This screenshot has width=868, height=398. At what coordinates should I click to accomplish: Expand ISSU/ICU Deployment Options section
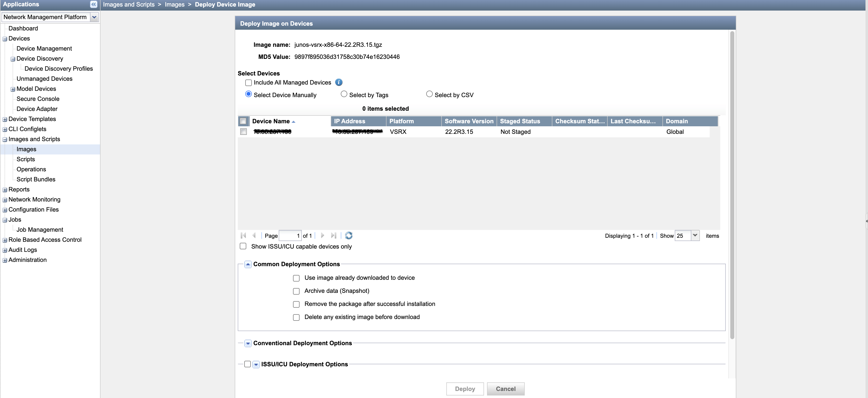(256, 365)
